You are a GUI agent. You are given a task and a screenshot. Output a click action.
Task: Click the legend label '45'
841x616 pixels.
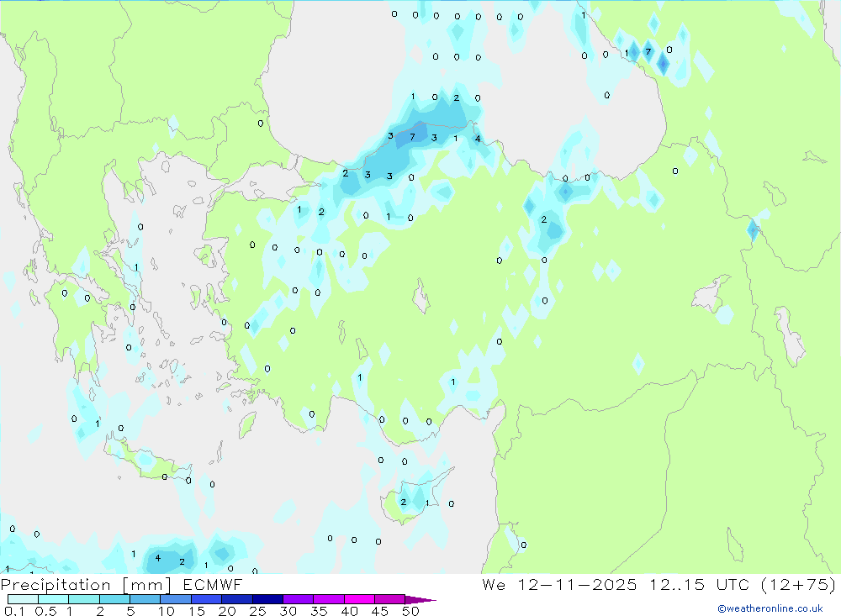click(380, 611)
